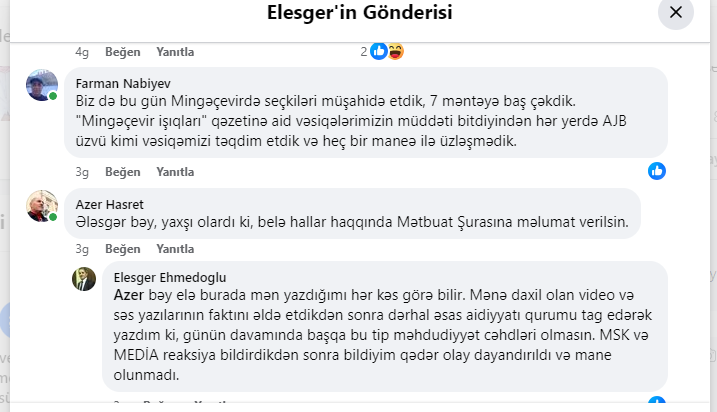
Task: Open Farman Nabiyev's profile picture
Action: point(42,85)
